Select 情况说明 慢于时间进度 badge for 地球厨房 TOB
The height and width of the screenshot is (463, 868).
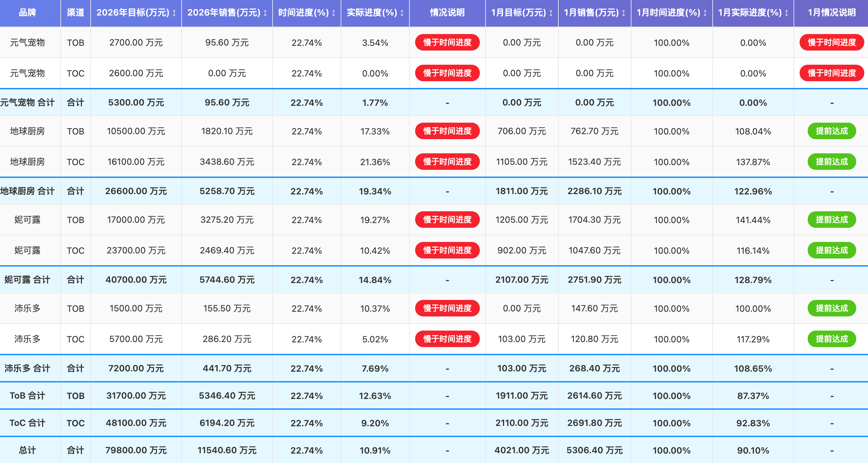(447, 131)
